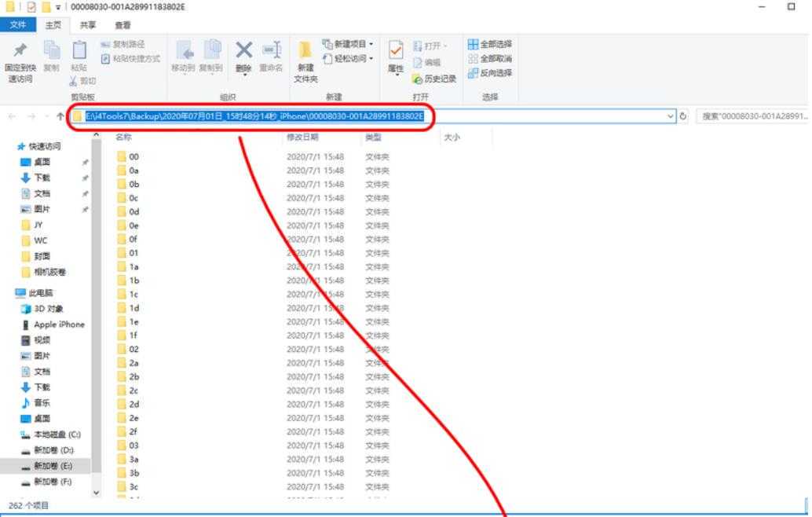Click the 删除 delete X icon

(x=244, y=51)
